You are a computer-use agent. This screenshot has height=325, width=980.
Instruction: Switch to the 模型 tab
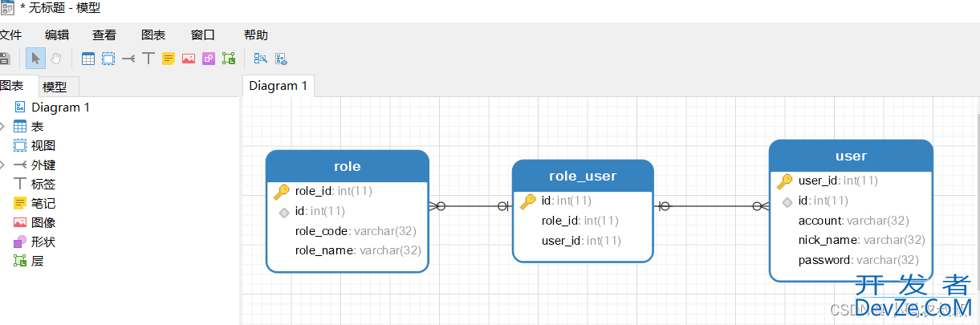coord(55,87)
